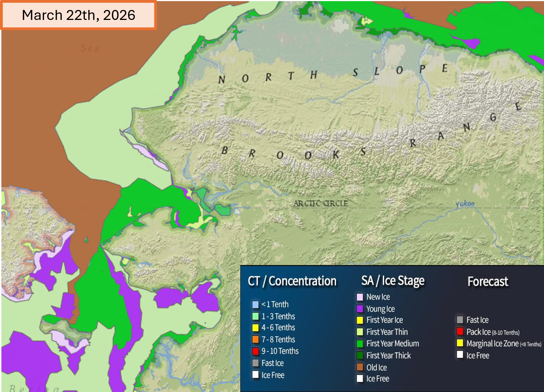Click the First Year Thick swatch
Image resolution: width=544 pixels, height=392 pixels.
tap(360, 355)
